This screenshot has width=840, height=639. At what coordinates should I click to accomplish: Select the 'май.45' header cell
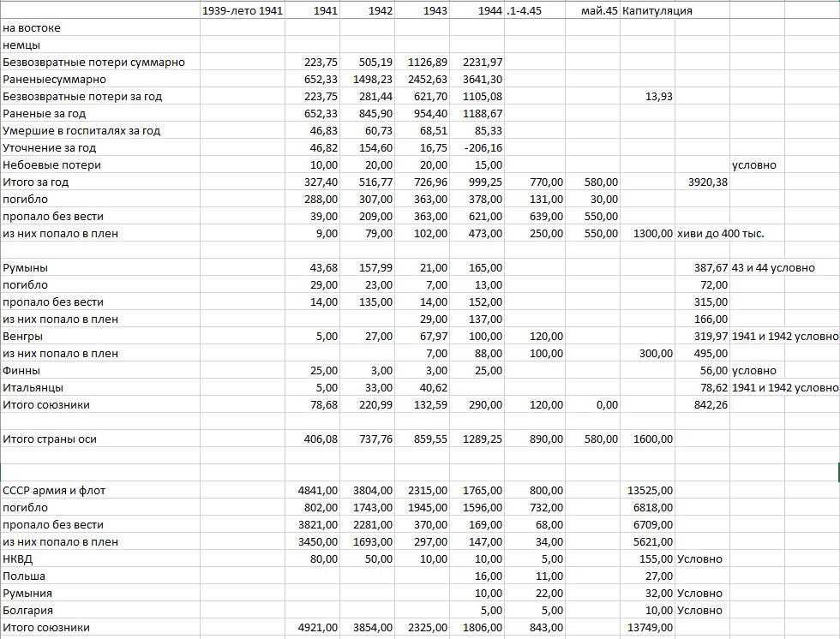tap(592, 10)
